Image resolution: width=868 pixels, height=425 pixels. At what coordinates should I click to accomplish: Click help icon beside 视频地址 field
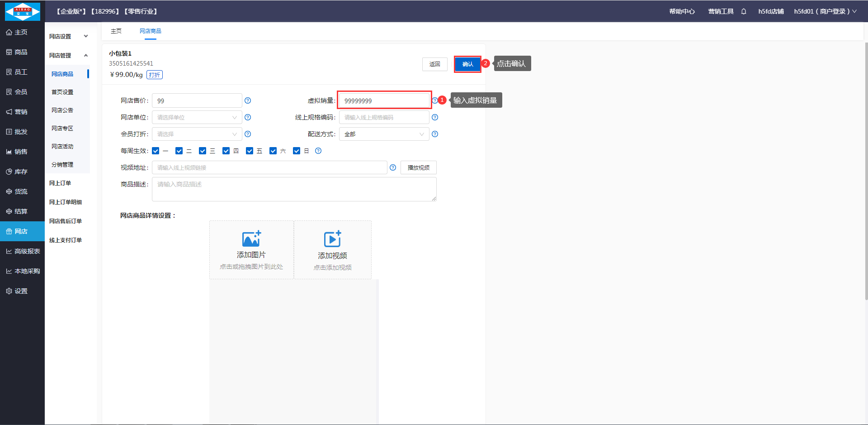click(x=393, y=167)
